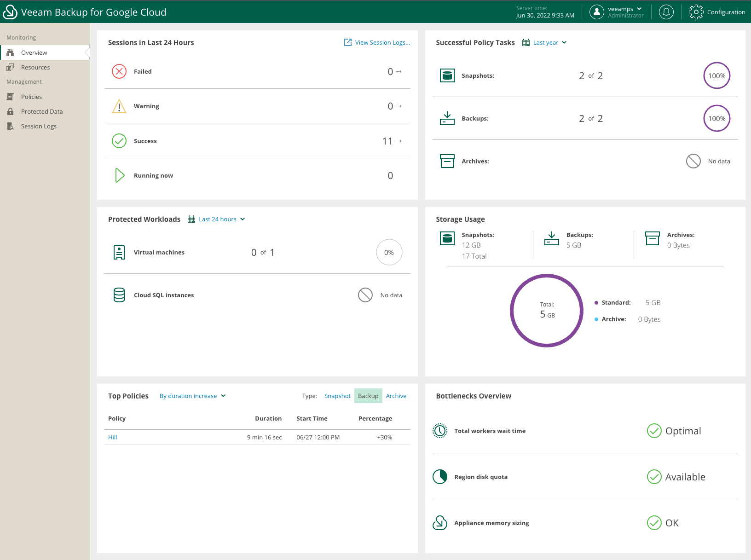Click the Failed sessions red X icon

119,71
